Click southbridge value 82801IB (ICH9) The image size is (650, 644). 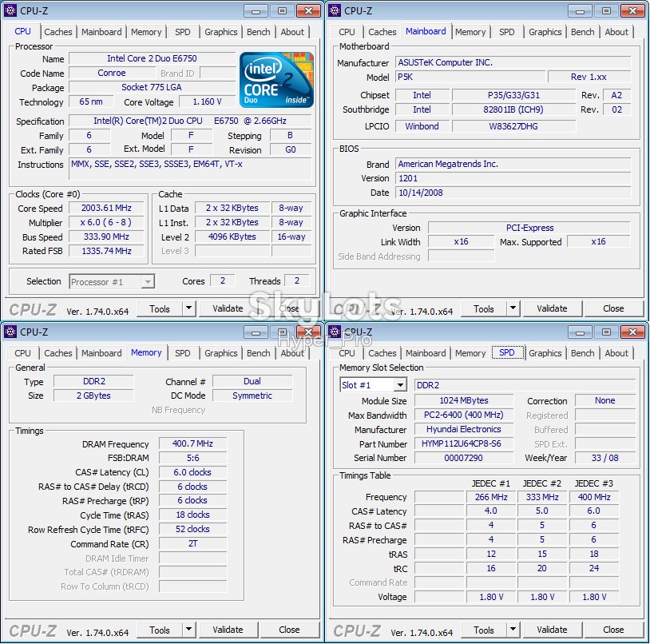(513, 109)
